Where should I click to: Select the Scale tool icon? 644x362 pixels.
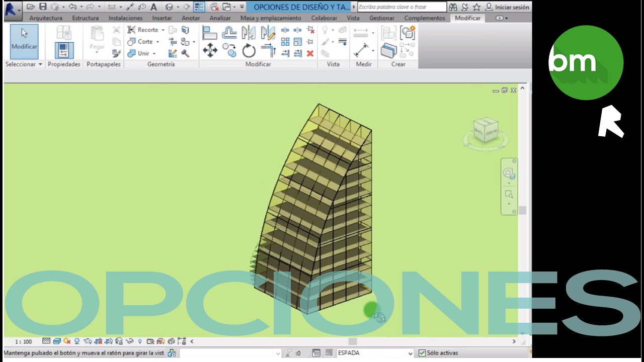[298, 42]
